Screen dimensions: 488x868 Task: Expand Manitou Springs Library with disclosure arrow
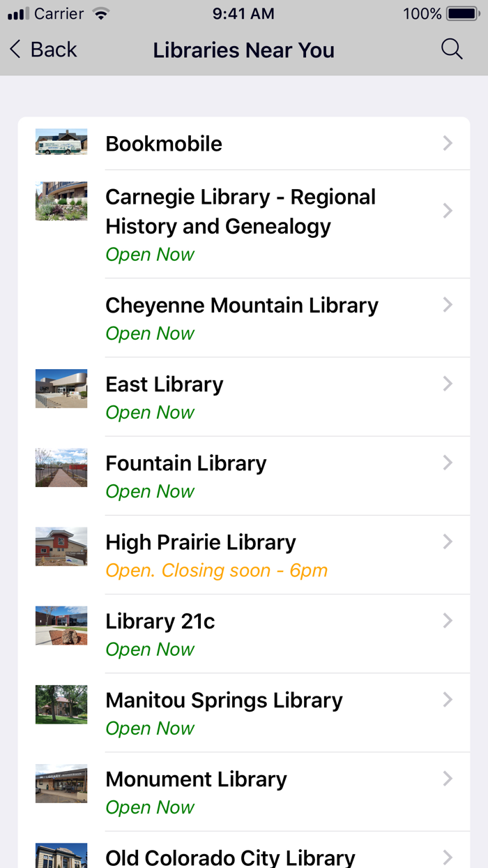pos(447,699)
